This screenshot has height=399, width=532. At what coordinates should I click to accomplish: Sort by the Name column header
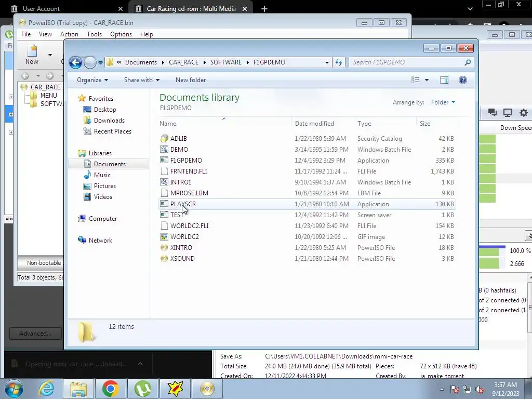[x=168, y=124]
